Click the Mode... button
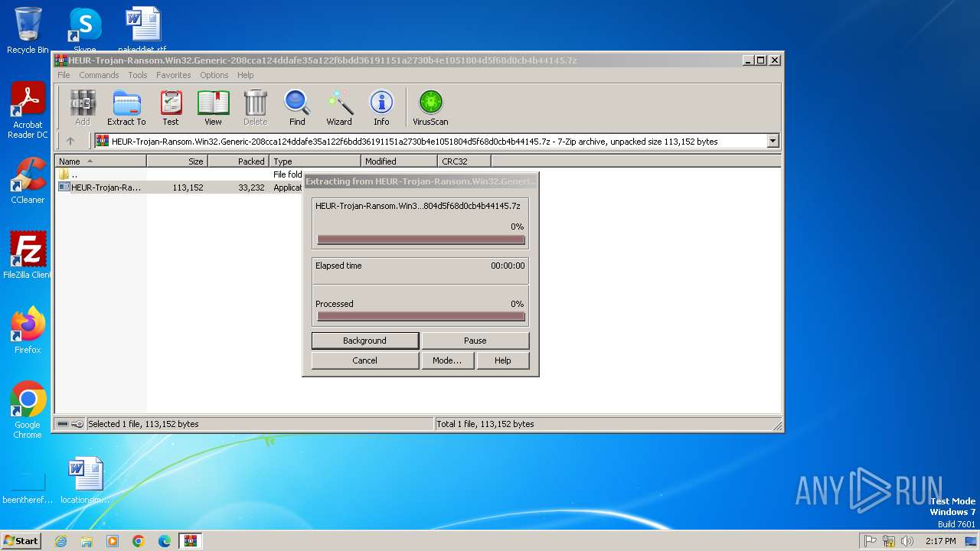Image resolution: width=980 pixels, height=551 pixels. click(x=447, y=360)
